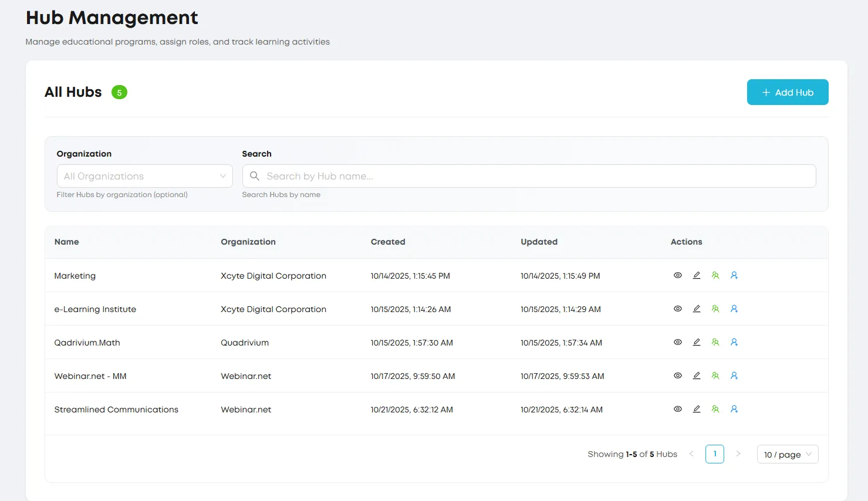Click the Organization column header
The height and width of the screenshot is (501, 868).
248,242
